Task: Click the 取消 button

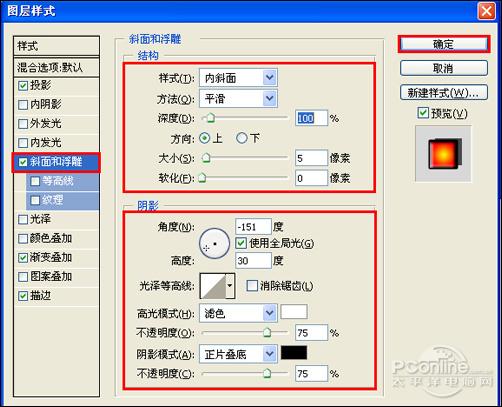Action: point(444,68)
